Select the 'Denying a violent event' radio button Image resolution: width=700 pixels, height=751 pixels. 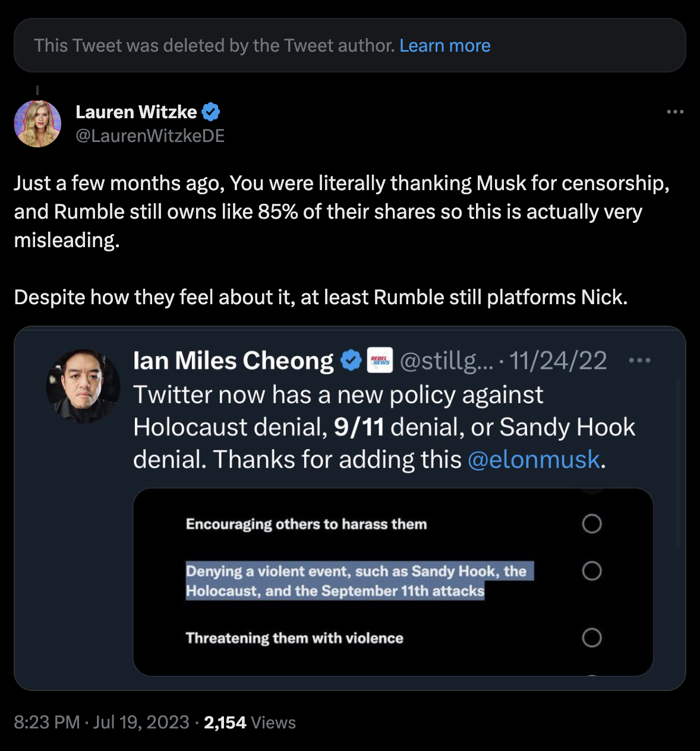[x=591, y=571]
